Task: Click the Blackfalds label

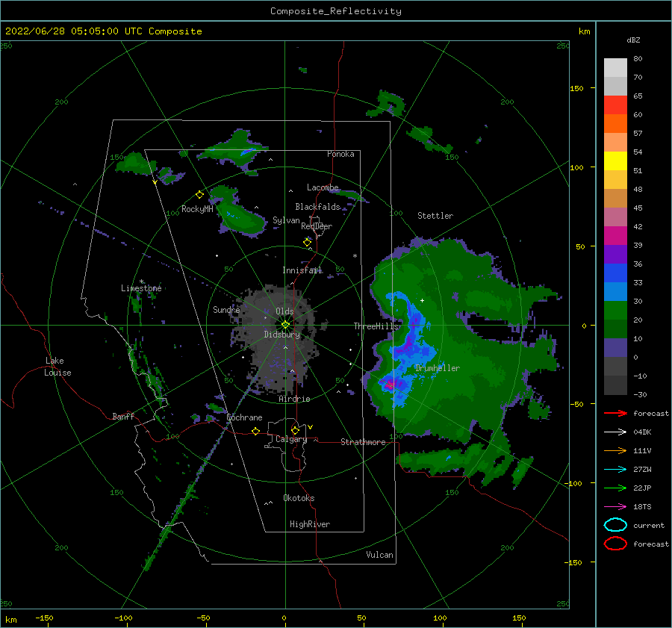Action: (x=317, y=207)
